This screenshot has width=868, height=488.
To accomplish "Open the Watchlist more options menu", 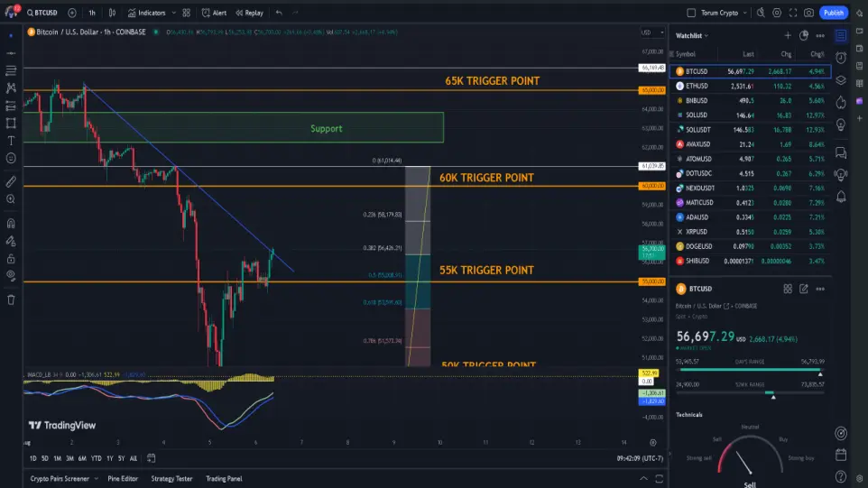I will [820, 35].
